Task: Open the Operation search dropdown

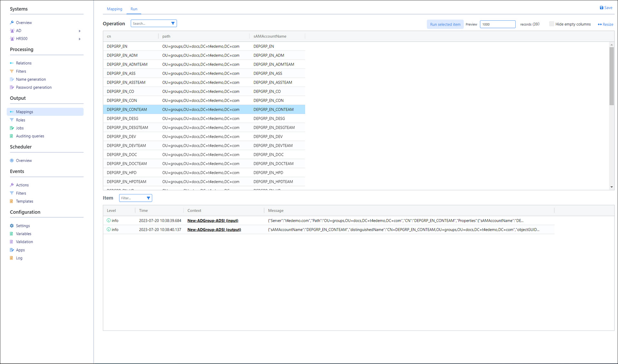Action: [173, 23]
